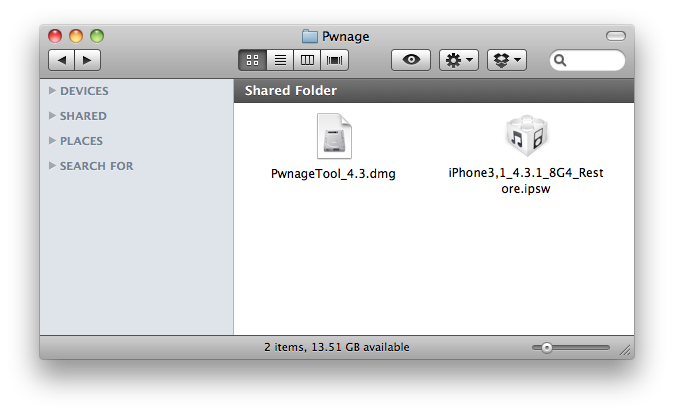Expand the SEARCH FOR sidebar section
The image size is (674, 414).
coord(53,166)
